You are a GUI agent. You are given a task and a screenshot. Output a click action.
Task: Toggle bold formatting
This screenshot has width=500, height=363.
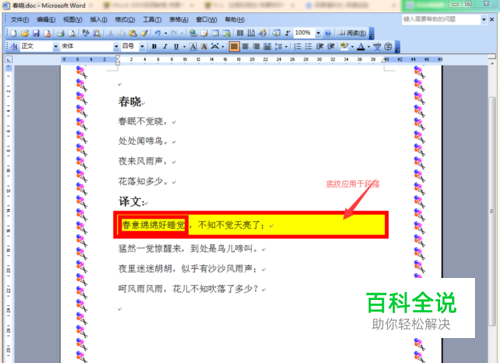pos(154,46)
